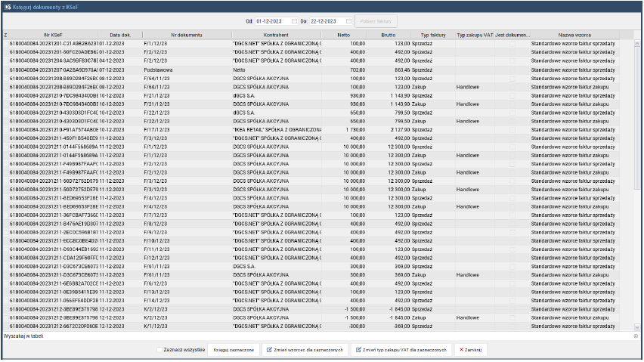The height and width of the screenshot is (362, 644).
Task: Click the "Księguj zaznaczone" button
Action: [231, 350]
